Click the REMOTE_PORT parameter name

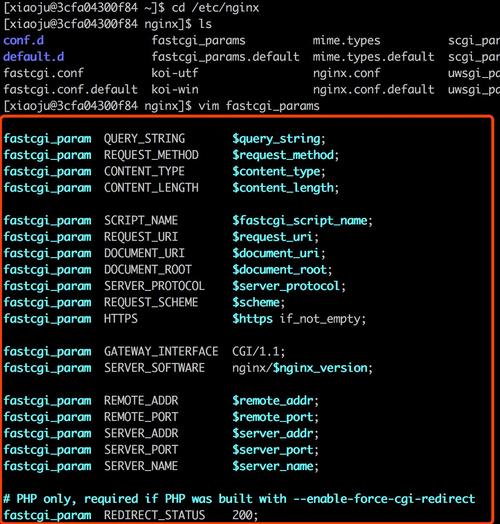click(x=141, y=417)
